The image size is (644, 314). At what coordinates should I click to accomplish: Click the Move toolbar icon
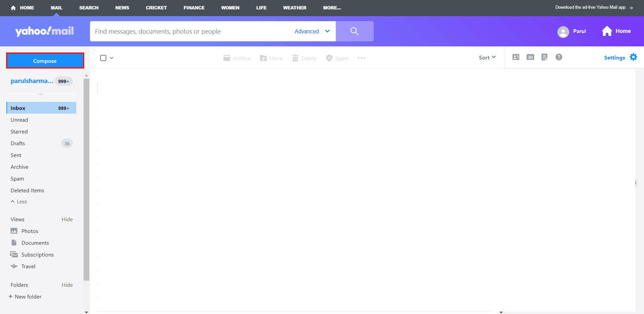pyautogui.click(x=263, y=58)
